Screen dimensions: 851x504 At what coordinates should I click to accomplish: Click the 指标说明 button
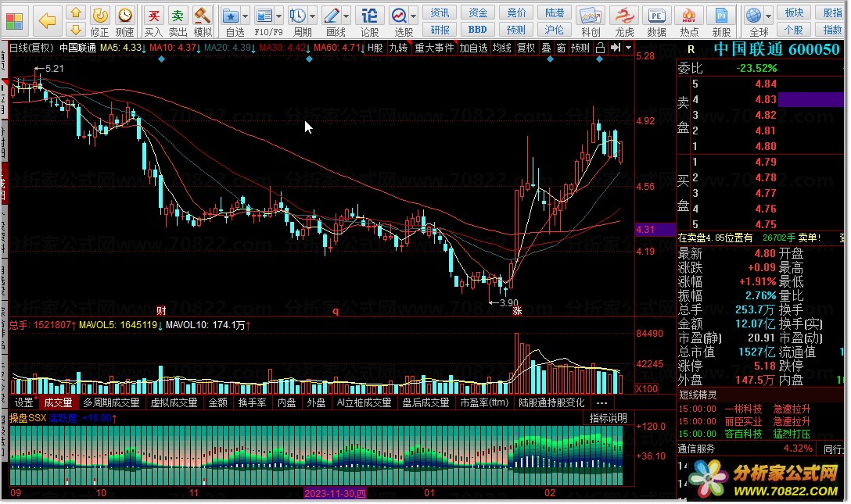click(x=609, y=418)
